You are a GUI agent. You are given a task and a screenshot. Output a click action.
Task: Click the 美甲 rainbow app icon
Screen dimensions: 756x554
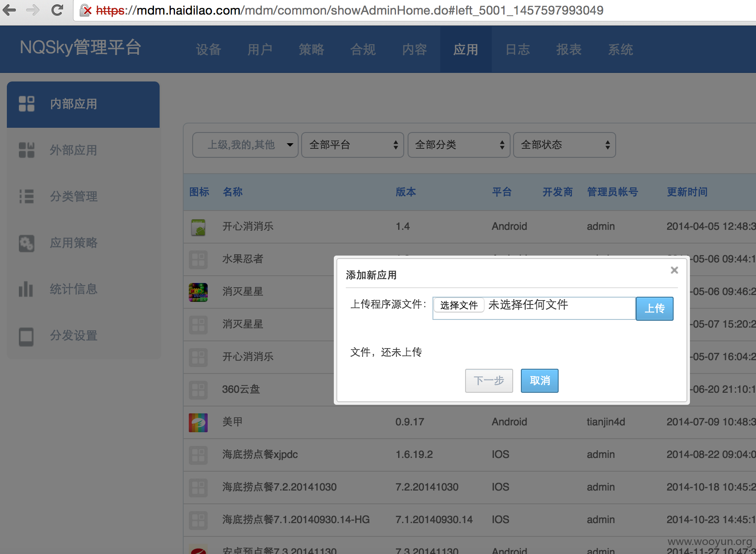pos(198,423)
